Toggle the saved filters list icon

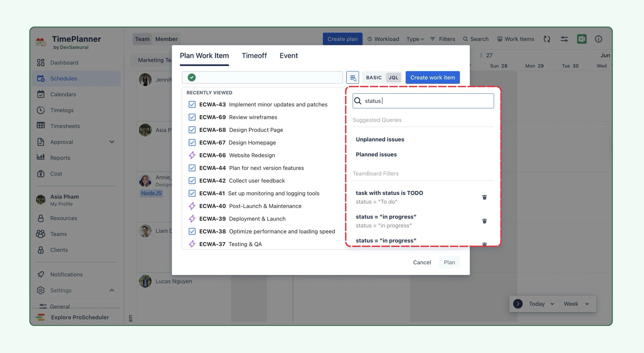pos(352,77)
